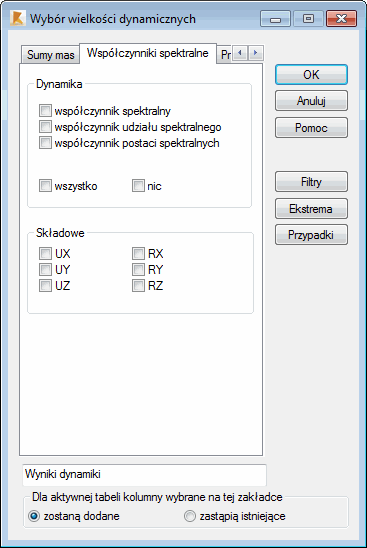The width and height of the screenshot is (367, 548).
Task: Check współczynnik postaci spektralnych
Action: [x=45, y=143]
